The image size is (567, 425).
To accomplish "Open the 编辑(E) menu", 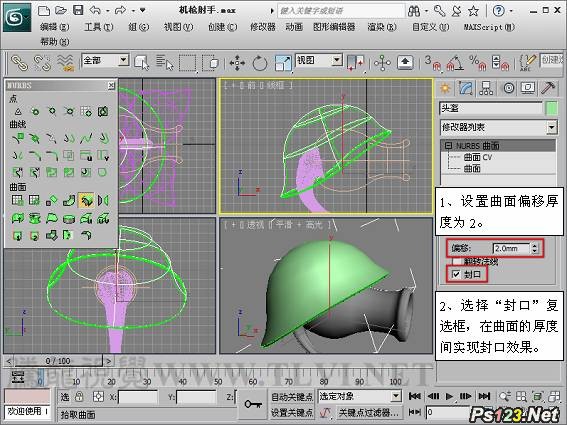I will coord(55,27).
